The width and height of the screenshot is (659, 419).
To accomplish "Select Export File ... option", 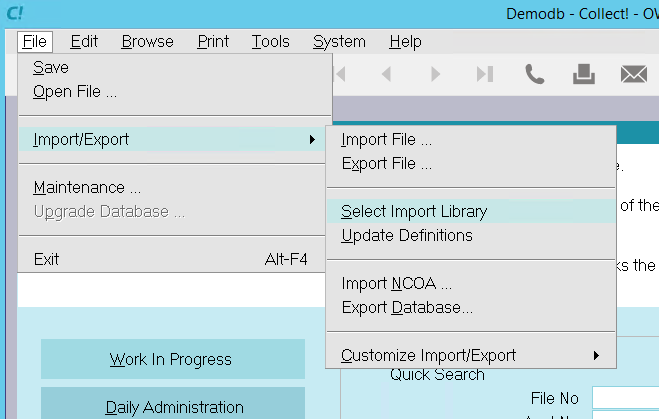I will 471,163.
